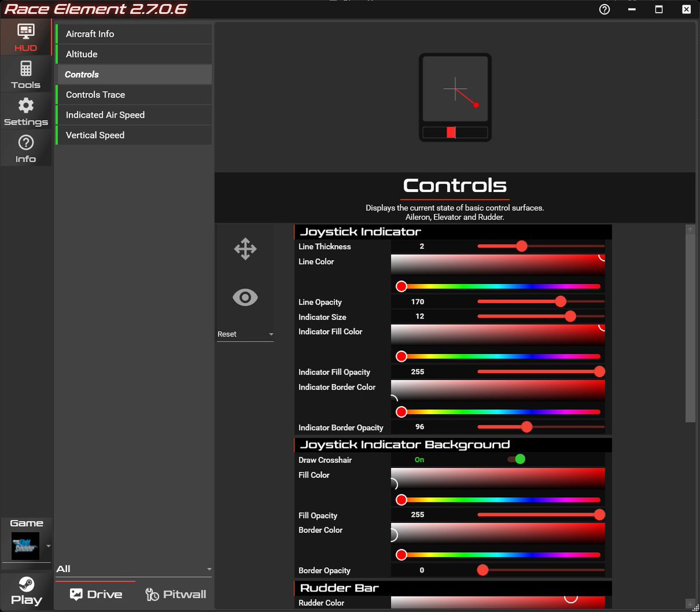This screenshot has width=700, height=612.
Task: Adjust Indicator Fill Opacity slider
Action: click(541, 372)
